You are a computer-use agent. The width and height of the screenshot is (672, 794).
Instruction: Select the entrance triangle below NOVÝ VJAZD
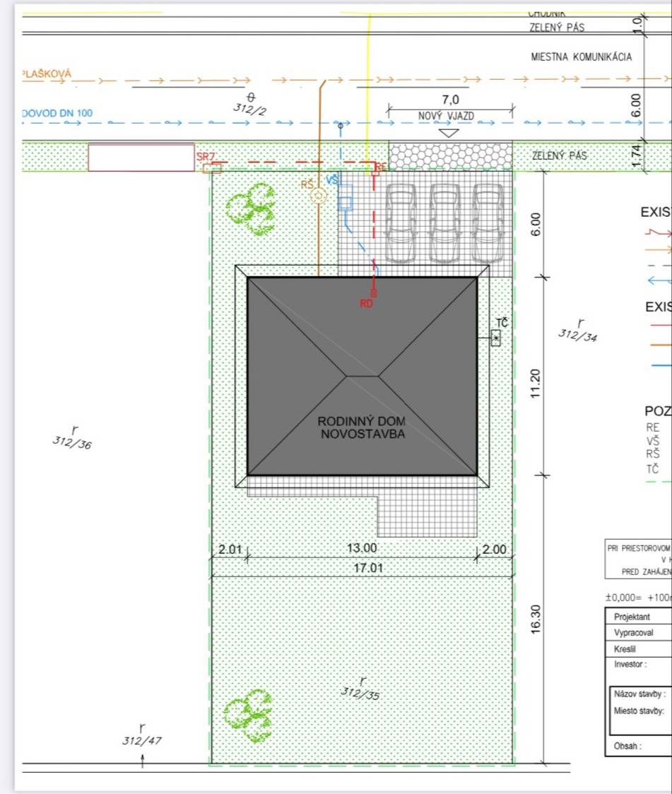[448, 134]
